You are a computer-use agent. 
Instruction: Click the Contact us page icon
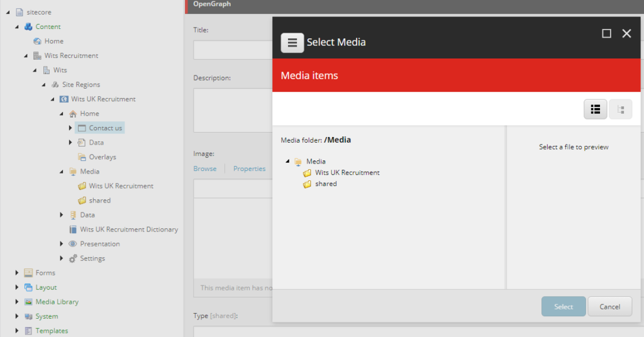pyautogui.click(x=82, y=128)
